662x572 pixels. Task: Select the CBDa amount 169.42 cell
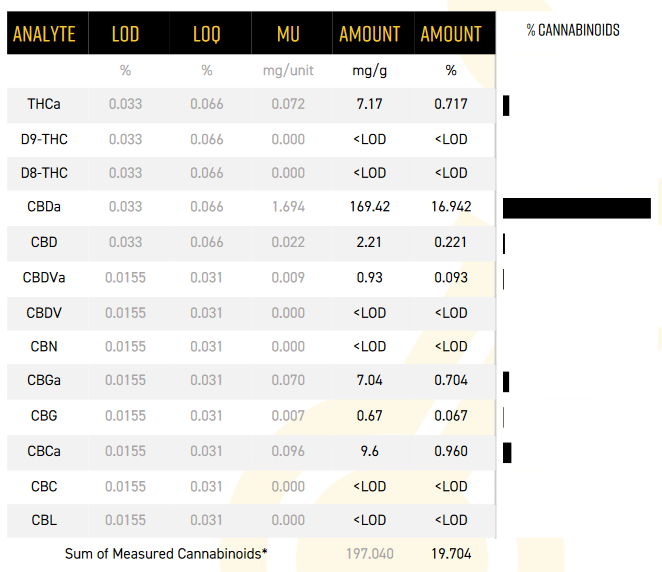370,208
